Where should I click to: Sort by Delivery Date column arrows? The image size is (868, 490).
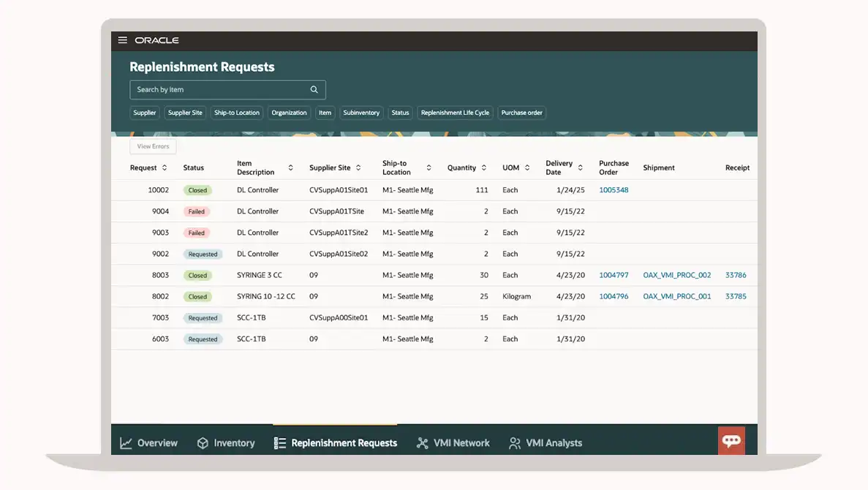tap(580, 168)
